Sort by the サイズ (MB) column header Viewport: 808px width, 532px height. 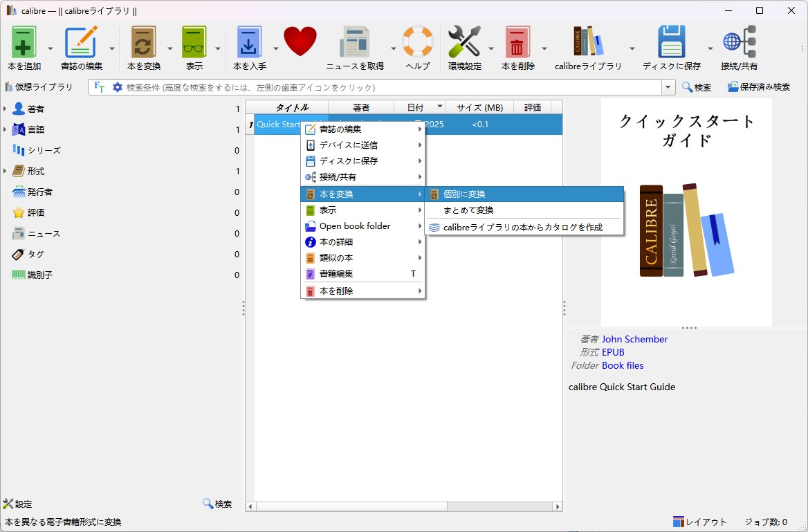pyautogui.click(x=480, y=107)
